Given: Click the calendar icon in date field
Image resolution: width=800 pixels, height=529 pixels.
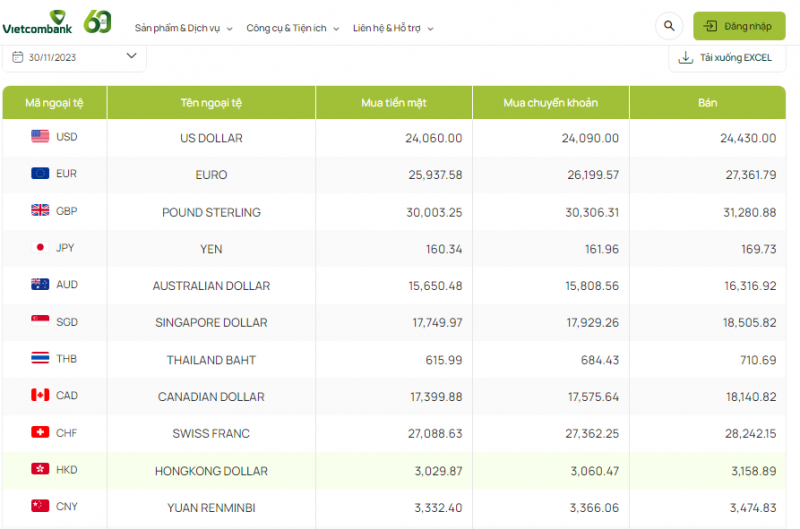Looking at the screenshot, I should coord(18,57).
